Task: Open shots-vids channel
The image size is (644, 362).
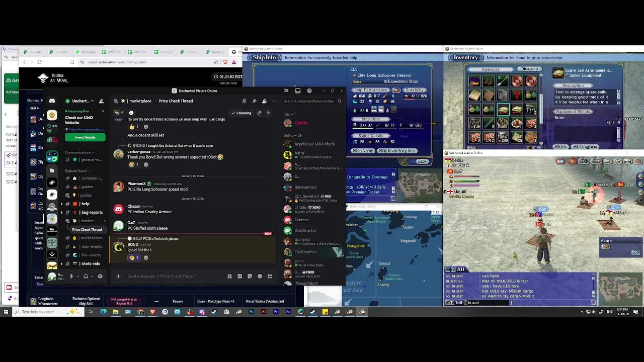Action: click(x=85, y=264)
